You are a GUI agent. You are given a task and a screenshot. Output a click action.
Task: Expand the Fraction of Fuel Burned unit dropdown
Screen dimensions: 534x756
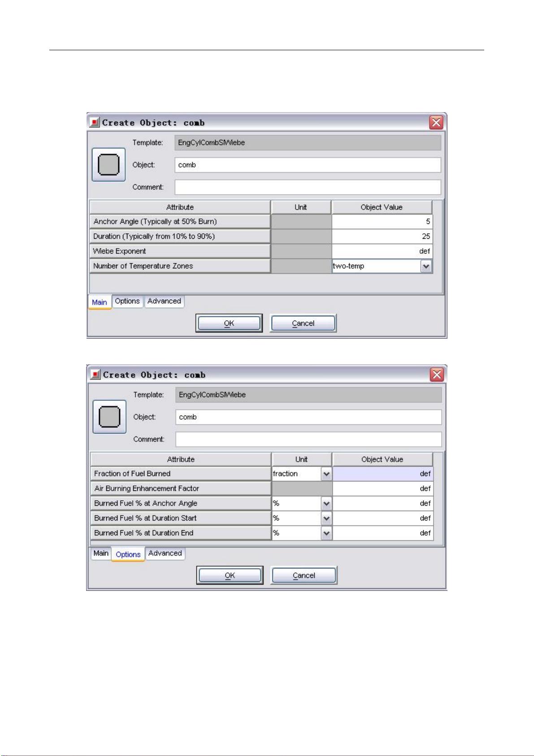326,474
